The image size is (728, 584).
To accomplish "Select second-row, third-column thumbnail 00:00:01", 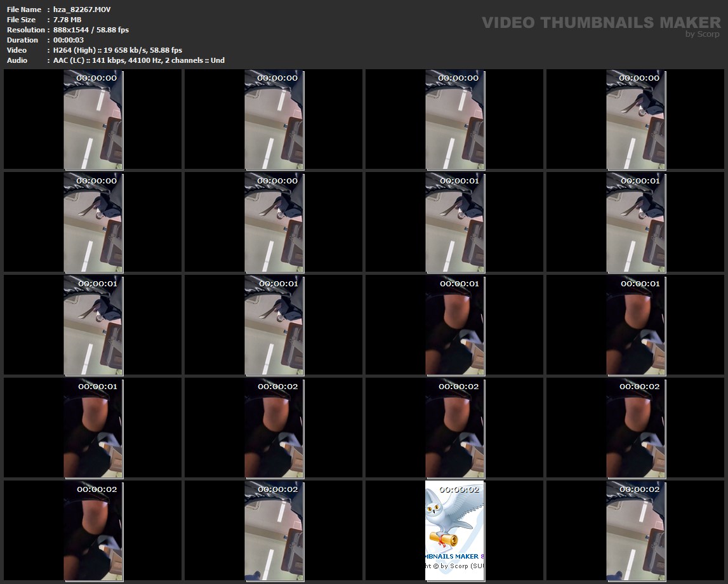I will coord(455,222).
